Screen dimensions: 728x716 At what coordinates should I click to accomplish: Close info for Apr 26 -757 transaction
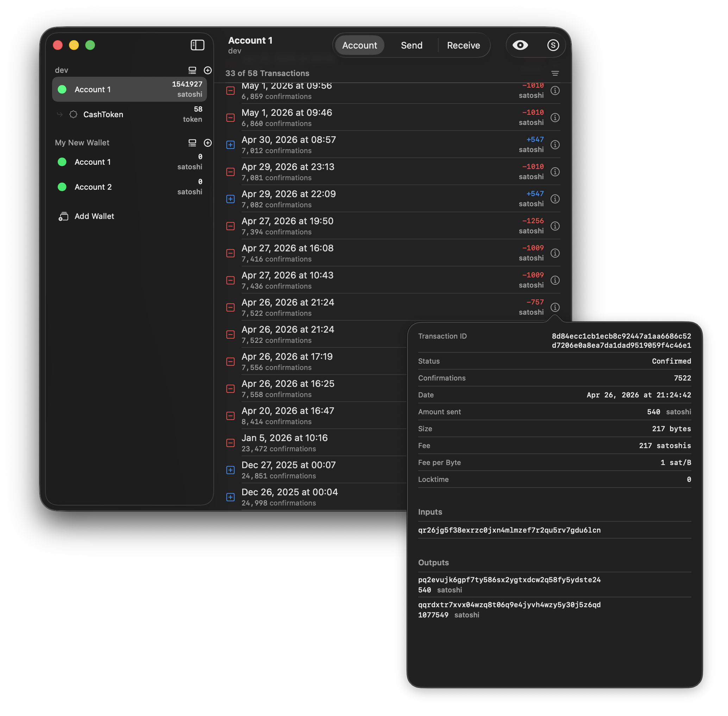point(555,307)
